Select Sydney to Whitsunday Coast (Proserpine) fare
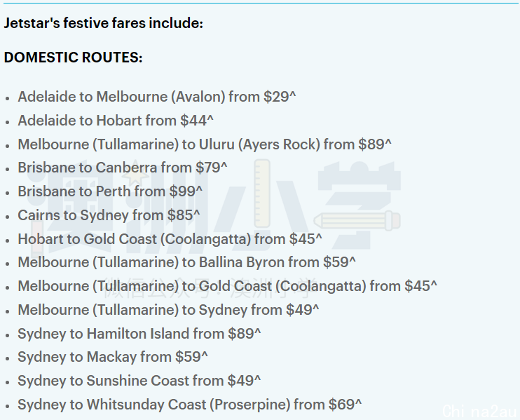 click(x=189, y=405)
